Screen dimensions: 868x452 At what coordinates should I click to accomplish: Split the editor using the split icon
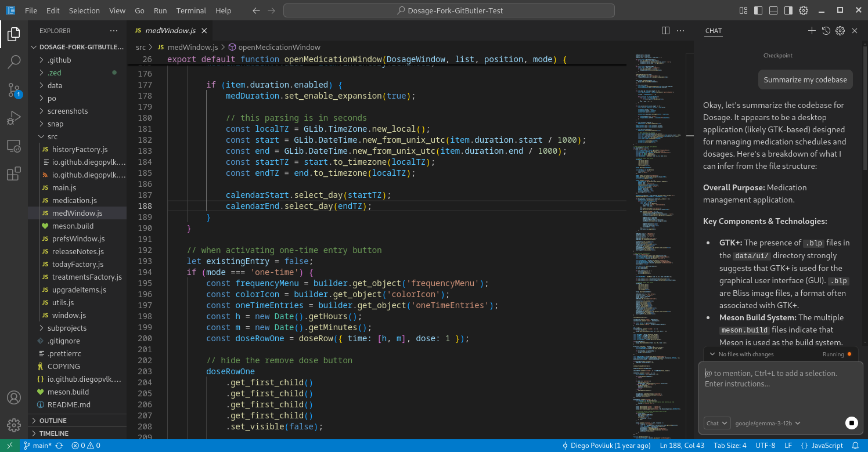click(x=665, y=30)
